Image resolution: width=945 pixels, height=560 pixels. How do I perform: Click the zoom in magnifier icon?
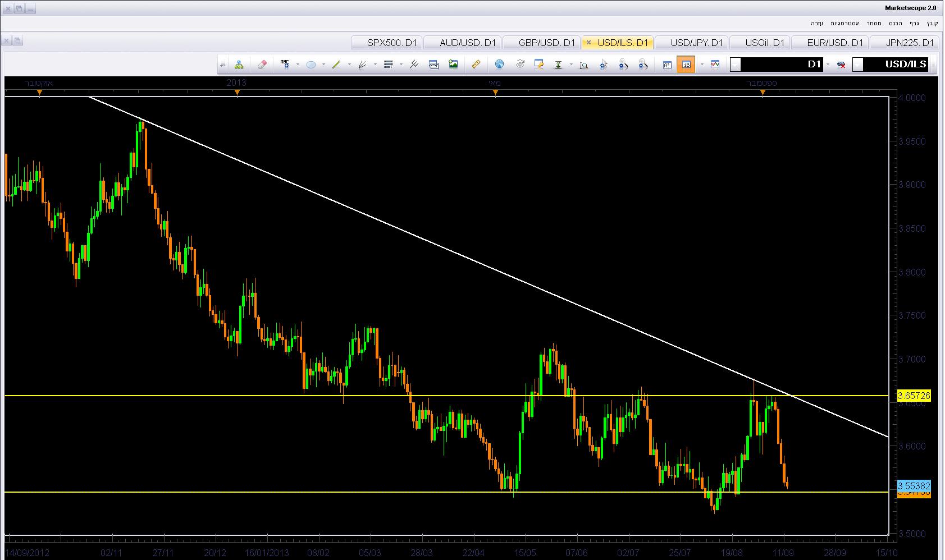click(643, 65)
